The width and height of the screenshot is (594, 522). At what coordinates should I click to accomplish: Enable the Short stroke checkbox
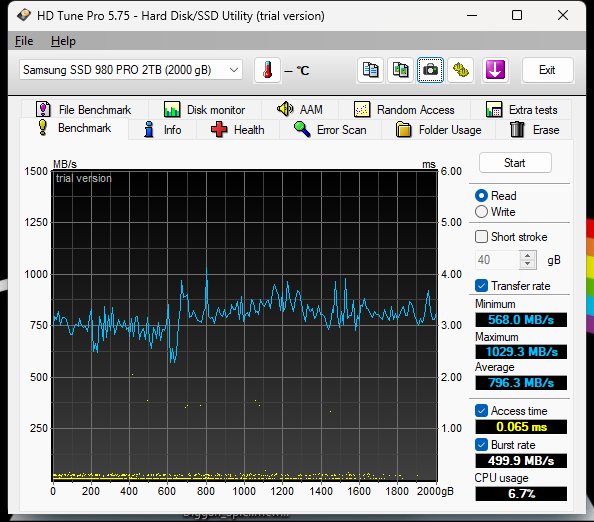[x=481, y=237]
